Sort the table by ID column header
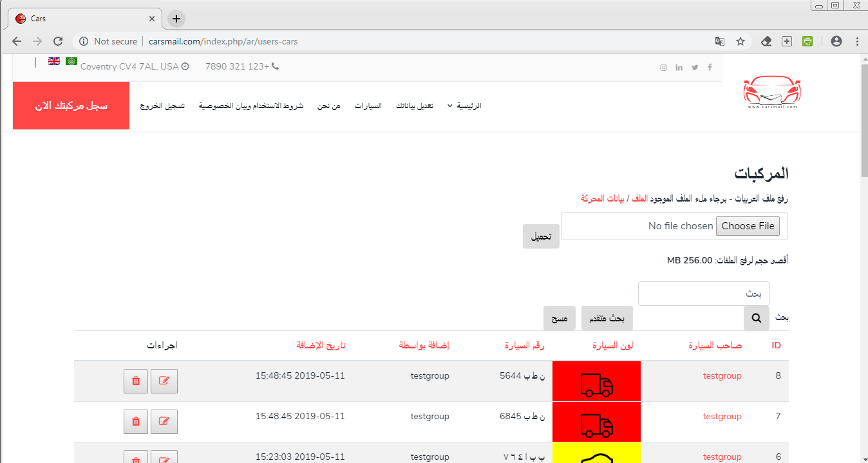Viewport: 868px width, 463px height. 776,346
